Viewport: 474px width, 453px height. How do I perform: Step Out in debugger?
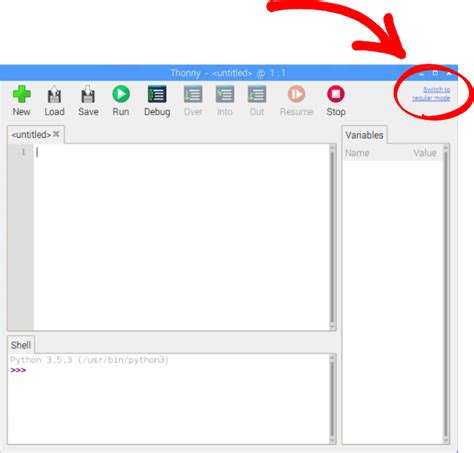(x=257, y=94)
